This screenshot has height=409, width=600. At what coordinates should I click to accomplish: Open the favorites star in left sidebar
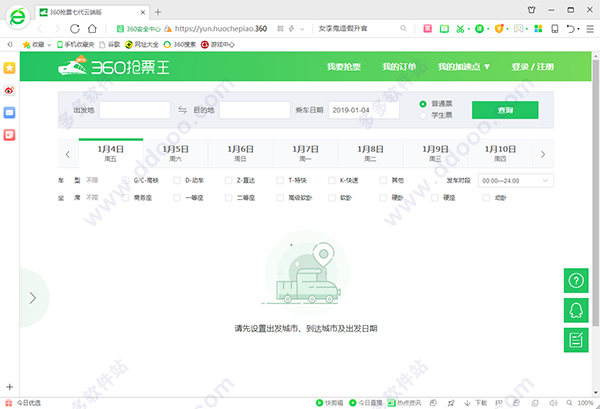(x=10, y=68)
